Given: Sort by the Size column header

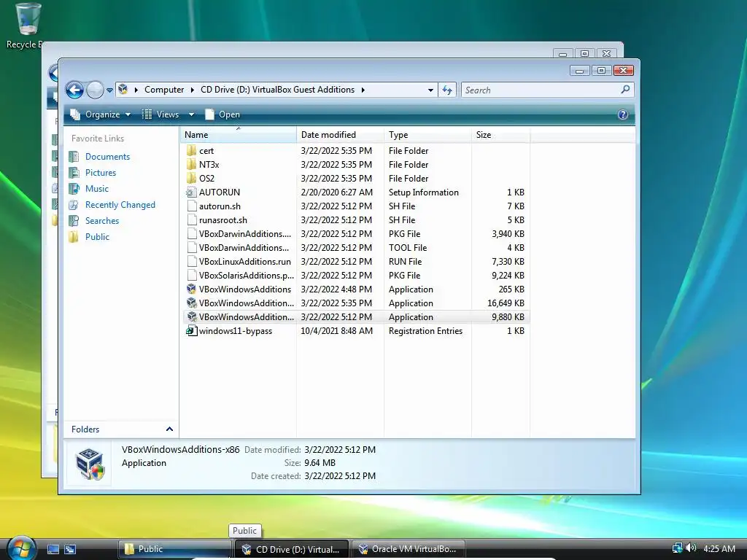Looking at the screenshot, I should pyautogui.click(x=500, y=135).
